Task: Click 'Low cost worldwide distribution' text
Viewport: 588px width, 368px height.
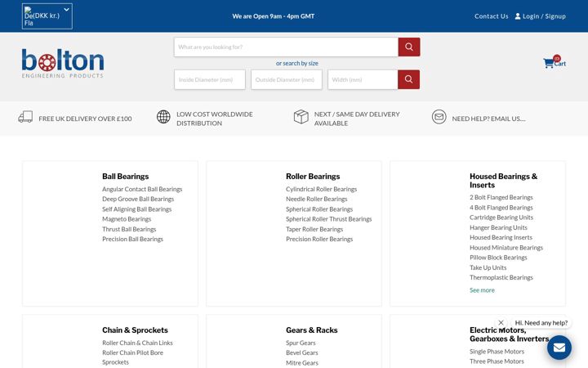Action: click(215, 119)
